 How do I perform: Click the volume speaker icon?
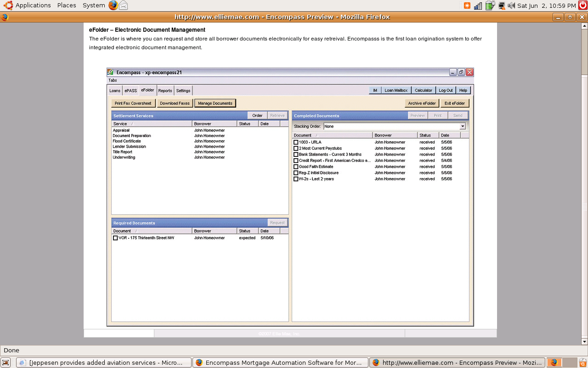[x=511, y=6]
